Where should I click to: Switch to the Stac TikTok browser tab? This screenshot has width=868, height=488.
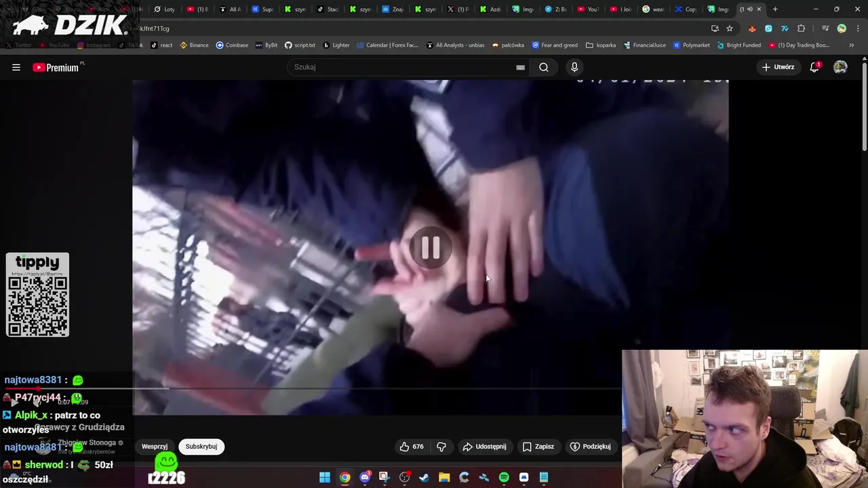(328, 9)
